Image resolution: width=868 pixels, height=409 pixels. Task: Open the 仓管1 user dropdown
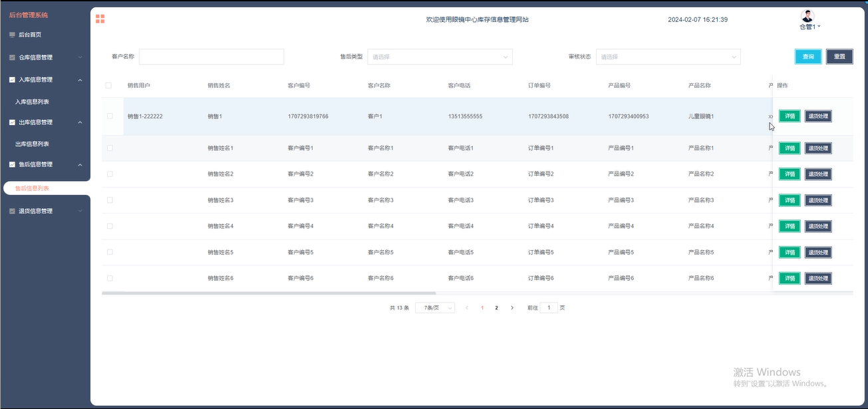tap(810, 27)
